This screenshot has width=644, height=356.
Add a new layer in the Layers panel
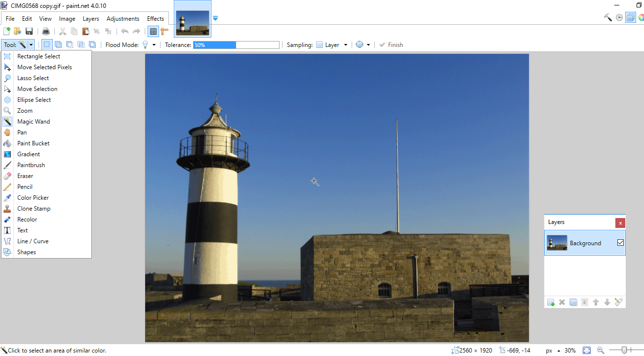click(551, 302)
